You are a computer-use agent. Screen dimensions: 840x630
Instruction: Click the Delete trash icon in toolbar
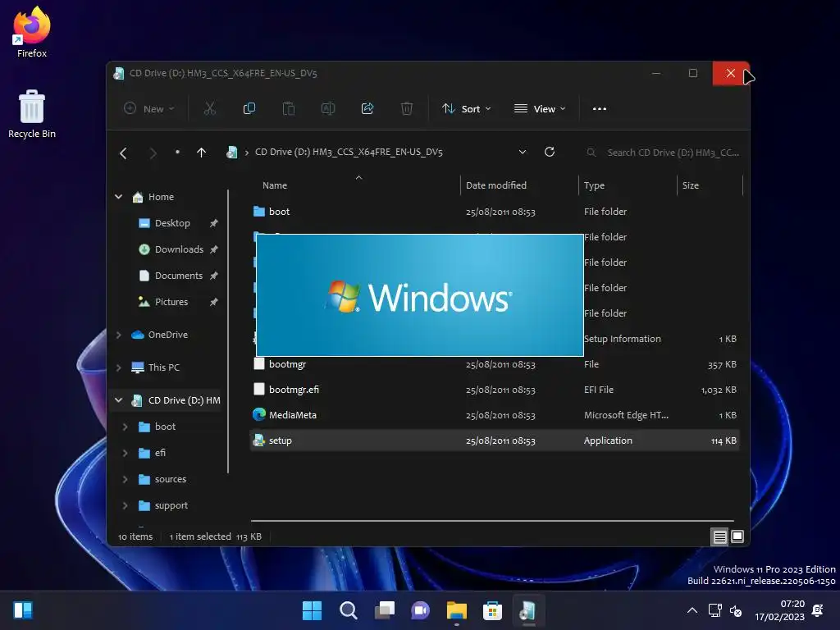point(407,109)
